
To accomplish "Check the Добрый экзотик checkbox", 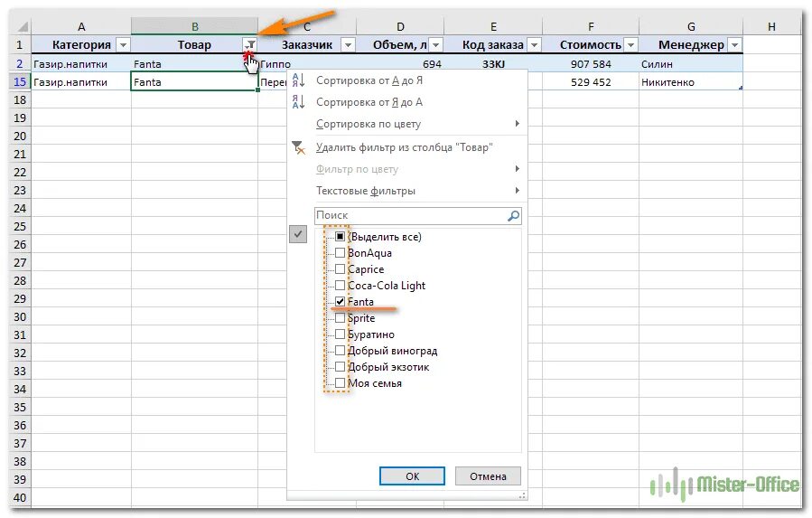I will tap(340, 367).
